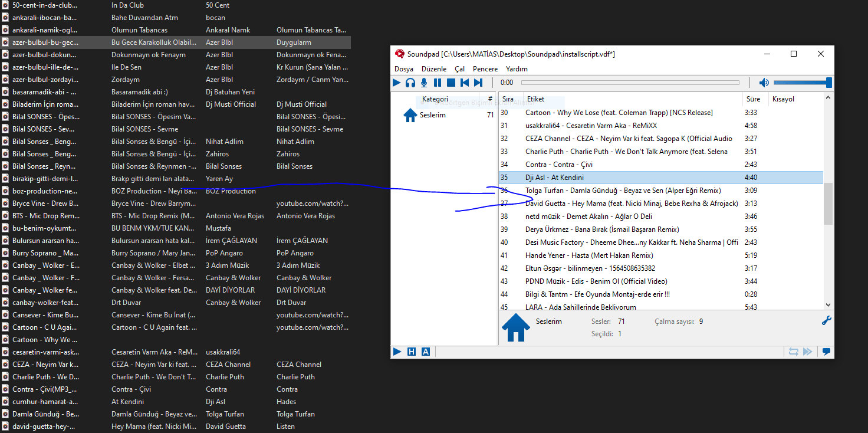Click the scrollbar up arrow in the sound list

click(x=828, y=99)
